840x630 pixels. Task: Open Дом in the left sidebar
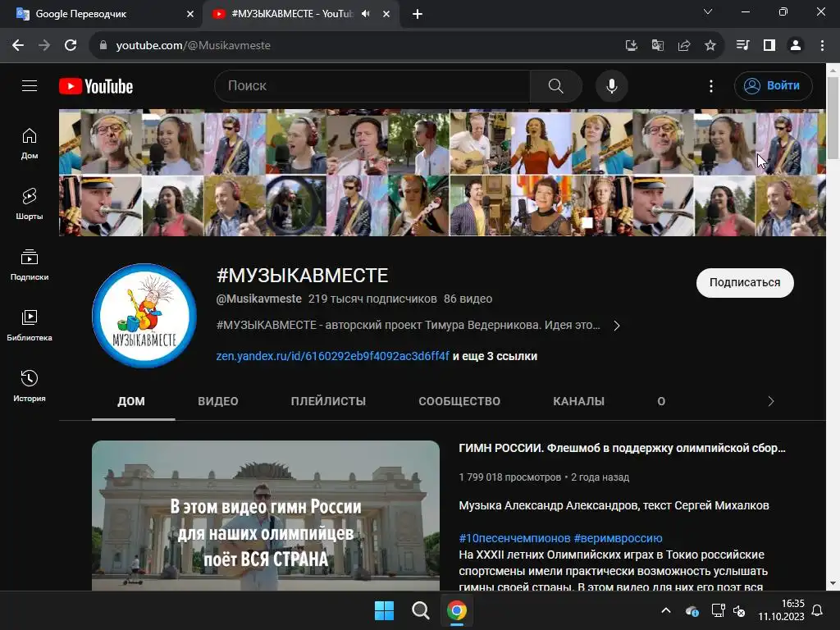[x=30, y=144]
